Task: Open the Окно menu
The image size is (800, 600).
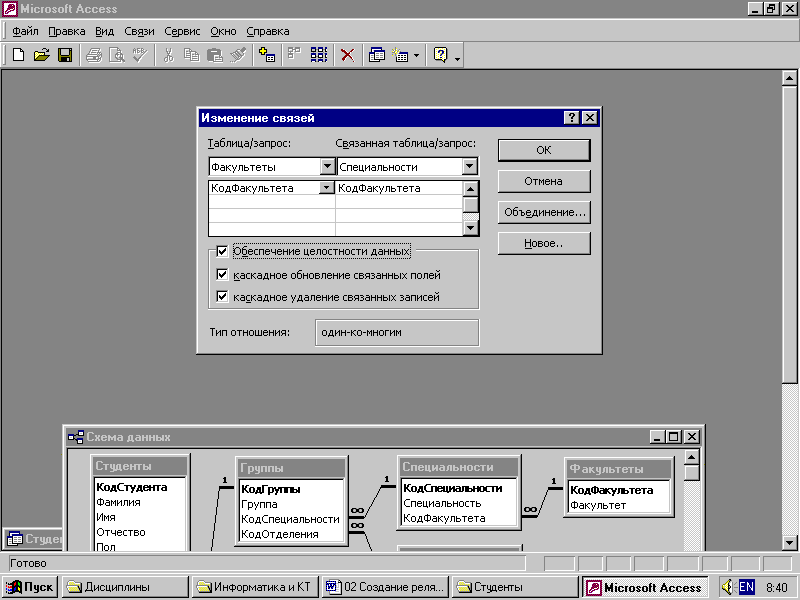Action: point(223,31)
